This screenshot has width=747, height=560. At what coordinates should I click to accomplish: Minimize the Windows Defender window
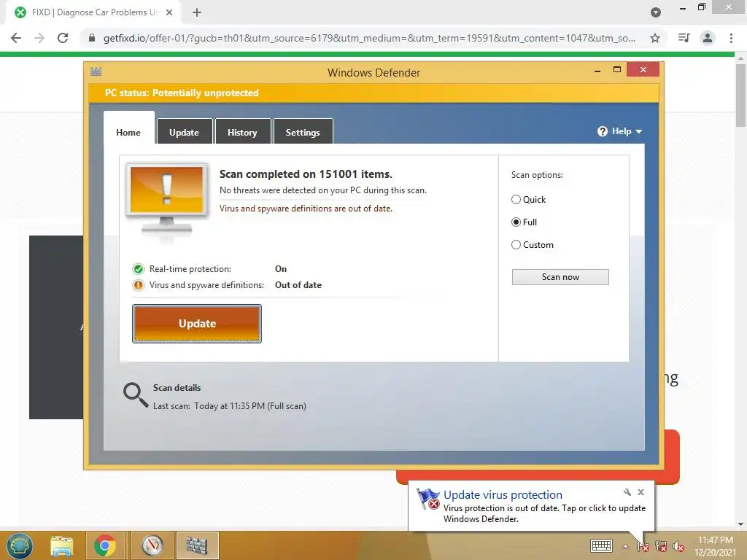point(597,70)
